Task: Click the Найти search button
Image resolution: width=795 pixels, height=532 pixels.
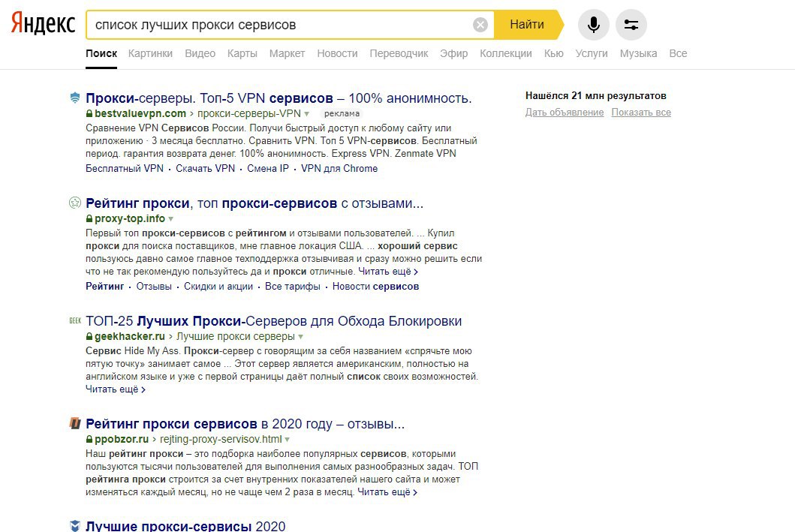Action: click(528, 24)
